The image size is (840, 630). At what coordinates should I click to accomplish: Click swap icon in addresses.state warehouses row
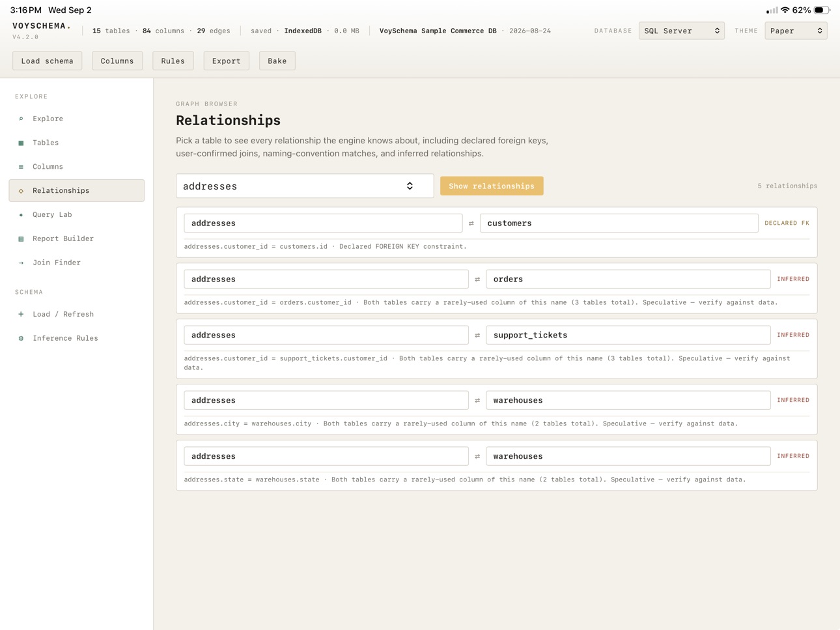[x=477, y=457]
